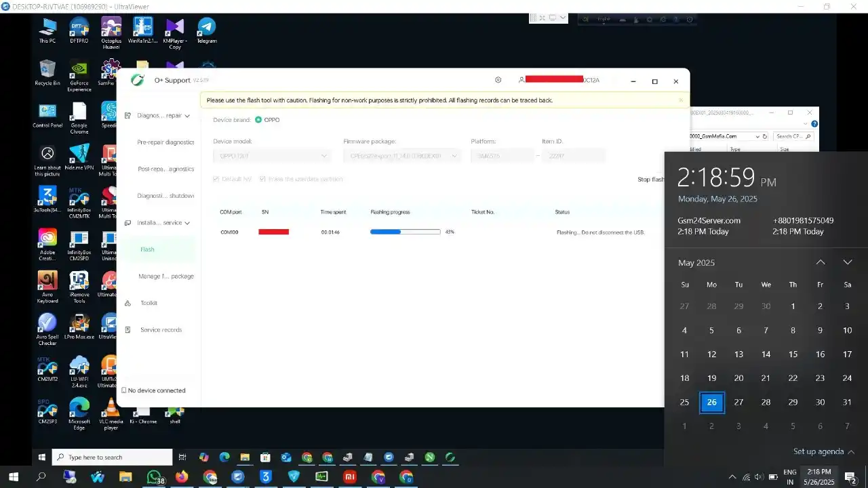Click the COM100 port cell

[x=229, y=232]
